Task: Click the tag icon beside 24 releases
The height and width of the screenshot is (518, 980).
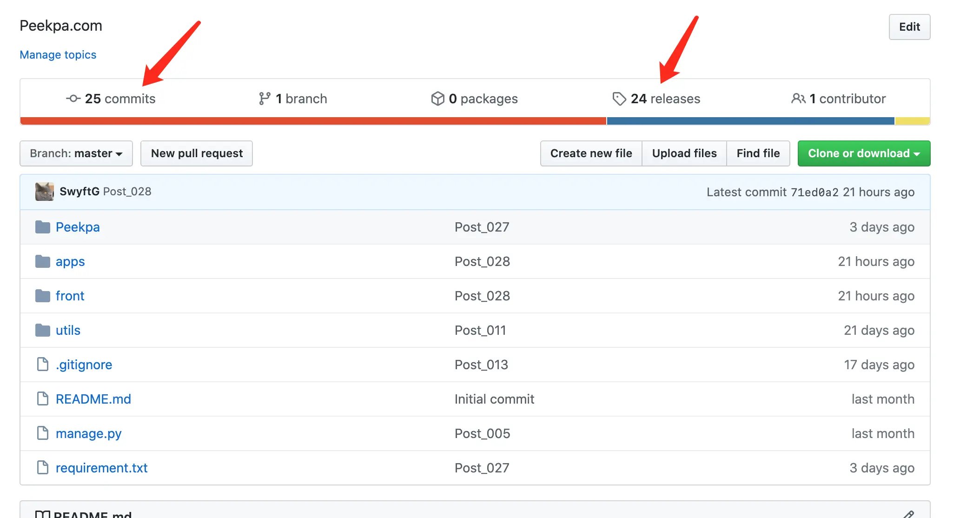Action: (619, 99)
